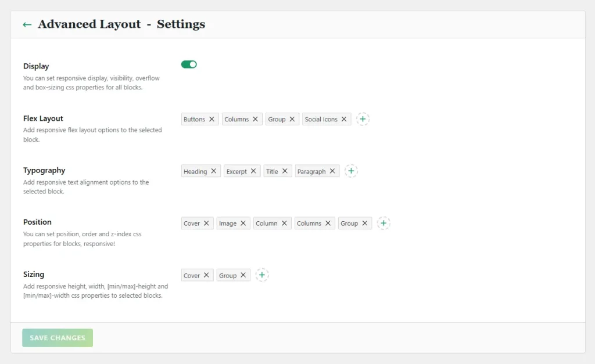Remove Cover tag from Sizing
The height and width of the screenshot is (364, 595).
(x=206, y=275)
